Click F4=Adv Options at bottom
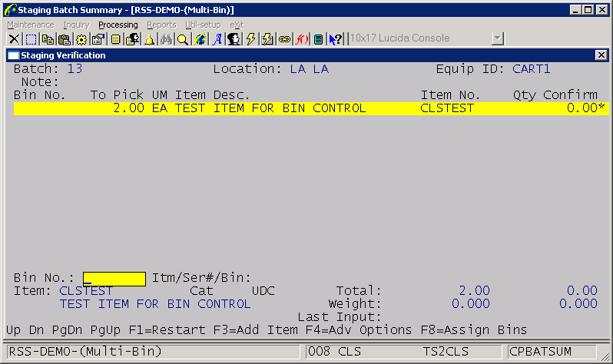 click(359, 330)
